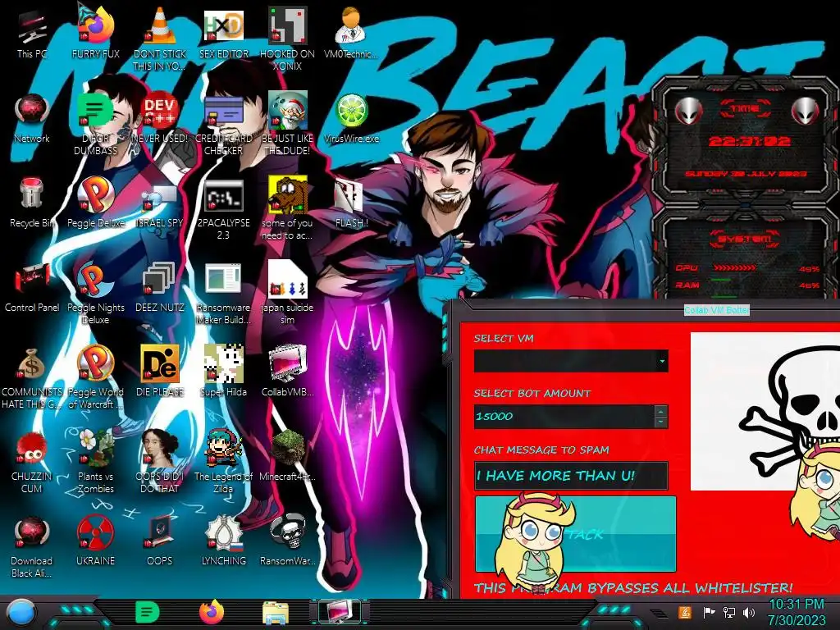Click the teal ATTACK button
840x630 pixels.
575,534
